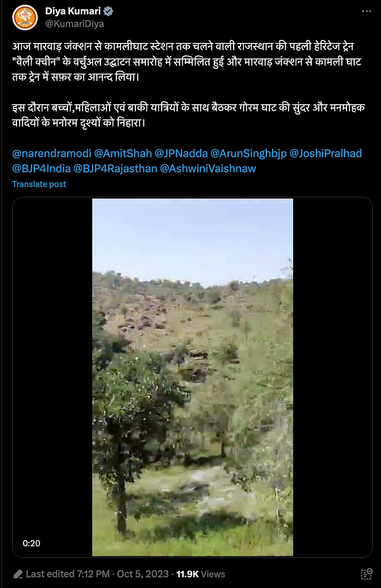Open the @BJP4India mention
This screenshot has height=588, width=381.
coord(41,169)
